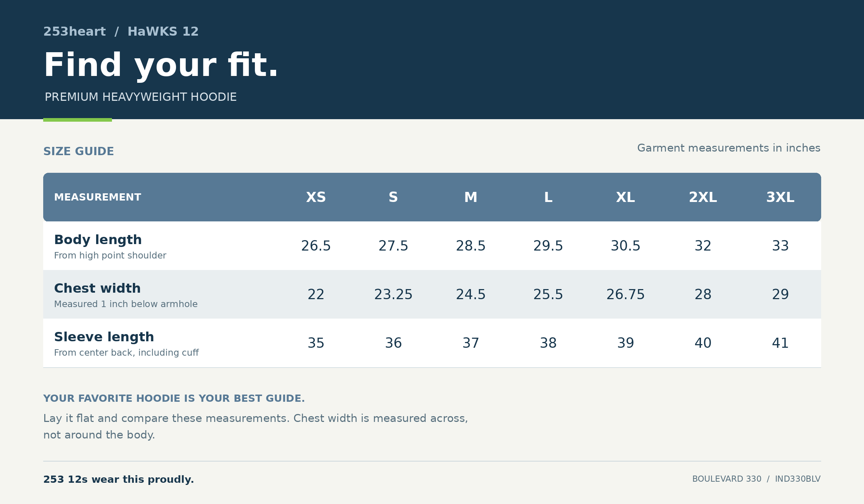Click the 41 sleeve length value
The height and width of the screenshot is (504, 864).
tap(780, 343)
